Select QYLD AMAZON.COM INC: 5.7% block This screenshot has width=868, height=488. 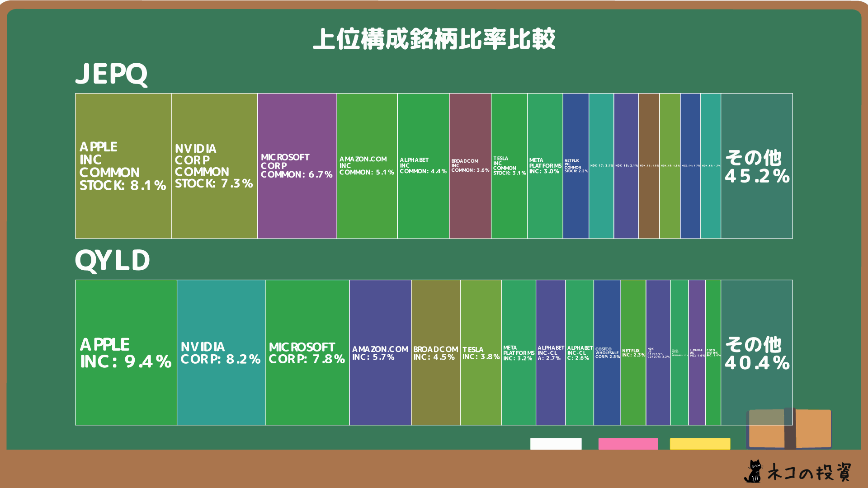pyautogui.click(x=380, y=352)
